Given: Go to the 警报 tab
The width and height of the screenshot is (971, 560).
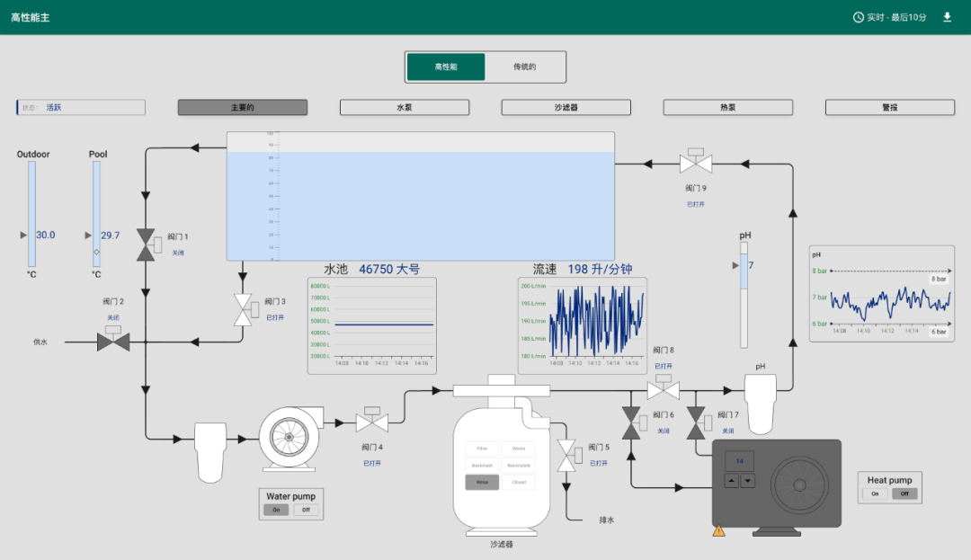Looking at the screenshot, I should [889, 107].
